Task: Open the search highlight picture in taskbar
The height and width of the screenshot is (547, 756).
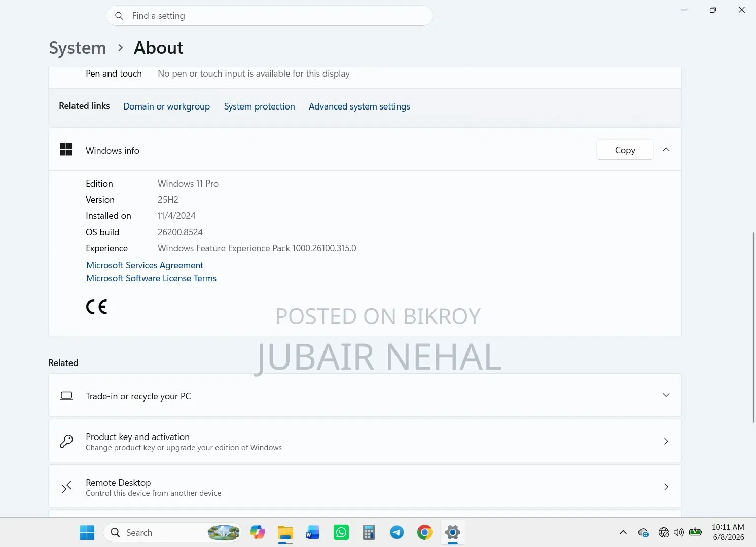Action: [224, 532]
